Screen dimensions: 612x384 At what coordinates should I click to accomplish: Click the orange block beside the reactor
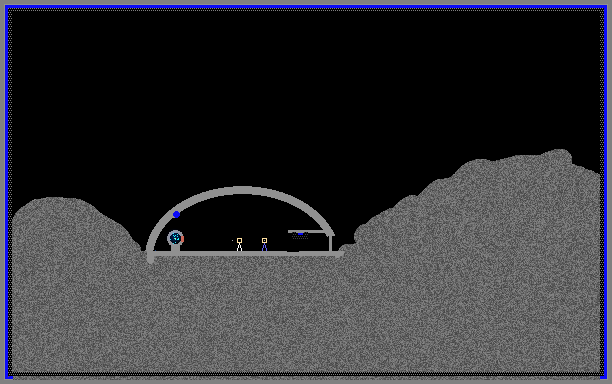(x=182, y=238)
